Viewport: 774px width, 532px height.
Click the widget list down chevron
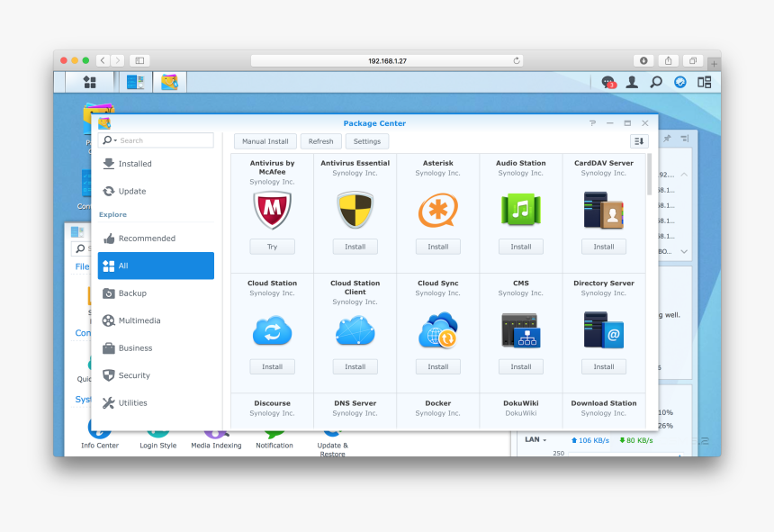684,252
